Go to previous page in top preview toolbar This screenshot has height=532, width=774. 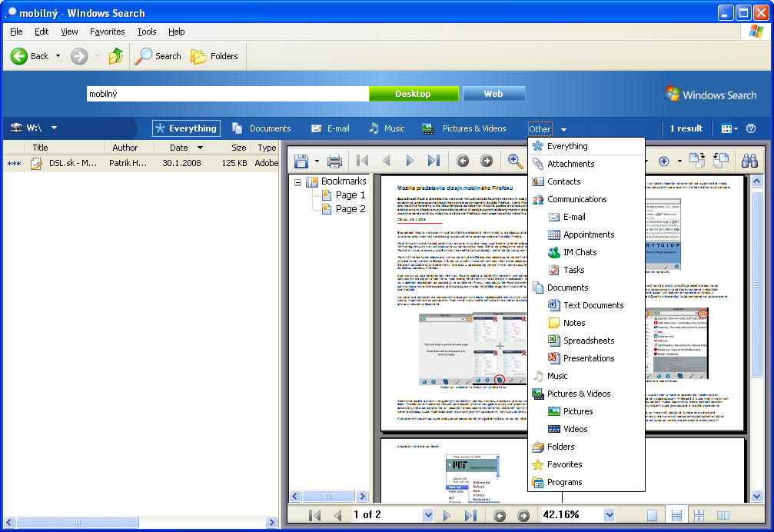point(387,161)
